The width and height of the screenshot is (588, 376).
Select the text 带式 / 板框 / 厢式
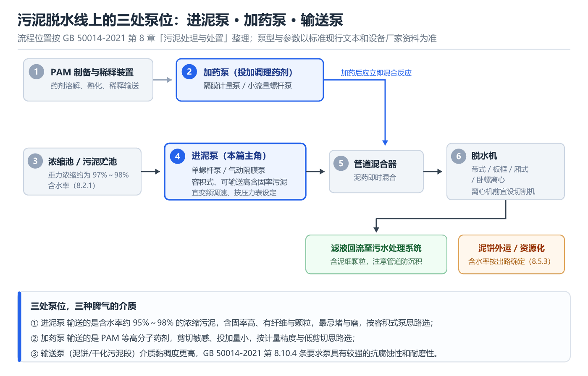500,169
